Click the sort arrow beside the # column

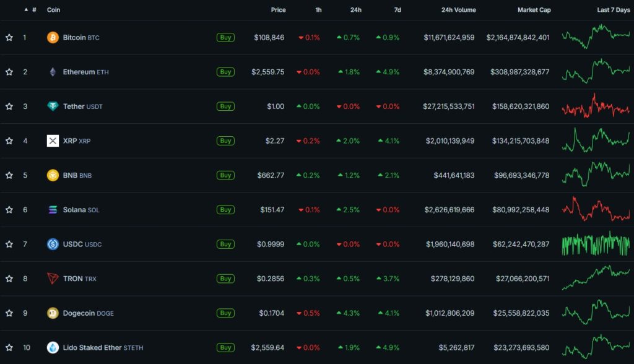click(x=25, y=10)
